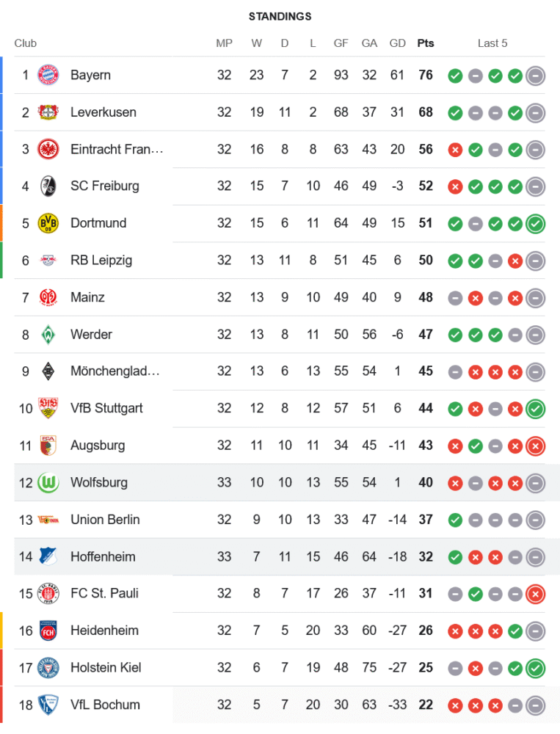
Task: Click the VfL Bochum club crest
Action: point(48,705)
